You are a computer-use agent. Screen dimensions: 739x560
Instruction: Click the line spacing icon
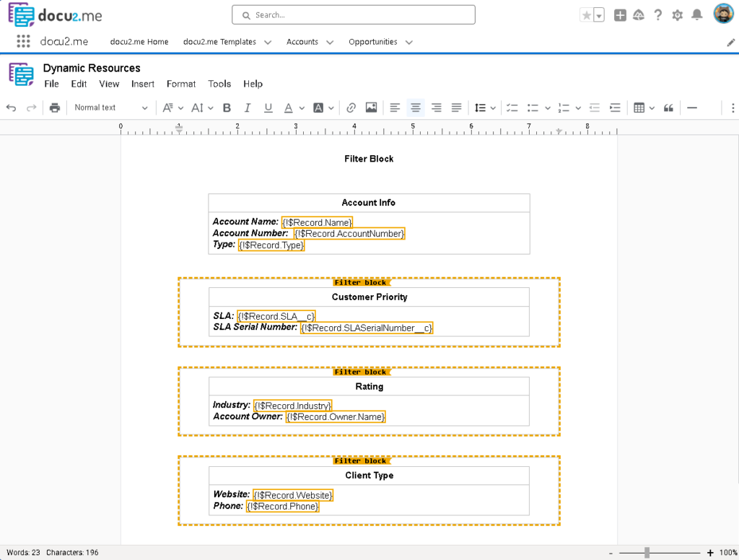tap(480, 108)
